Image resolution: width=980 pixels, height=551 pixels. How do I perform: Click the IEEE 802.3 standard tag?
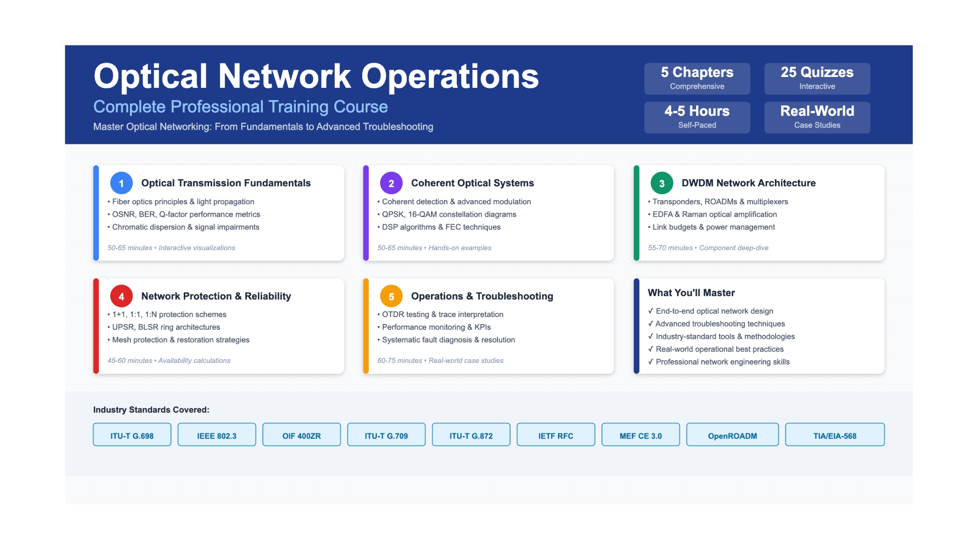point(217,436)
